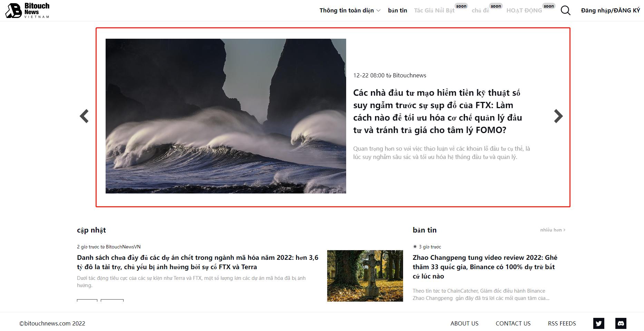Viewport: 644px width, 331px height.
Task: Click the nhiều hơn chevron link
Action: coord(553,230)
